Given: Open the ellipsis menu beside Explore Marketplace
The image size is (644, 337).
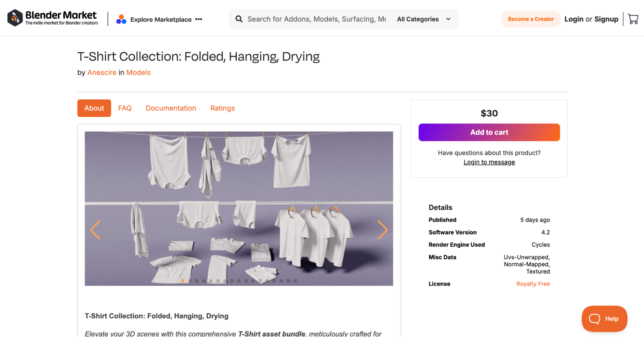Looking at the screenshot, I should click(199, 19).
